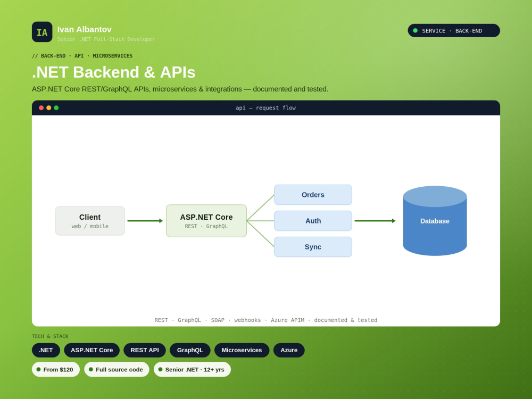The width and height of the screenshot is (532, 399).
Task: Click the Senior .NET Full-Stack Developer subtitle
Action: tap(106, 39)
